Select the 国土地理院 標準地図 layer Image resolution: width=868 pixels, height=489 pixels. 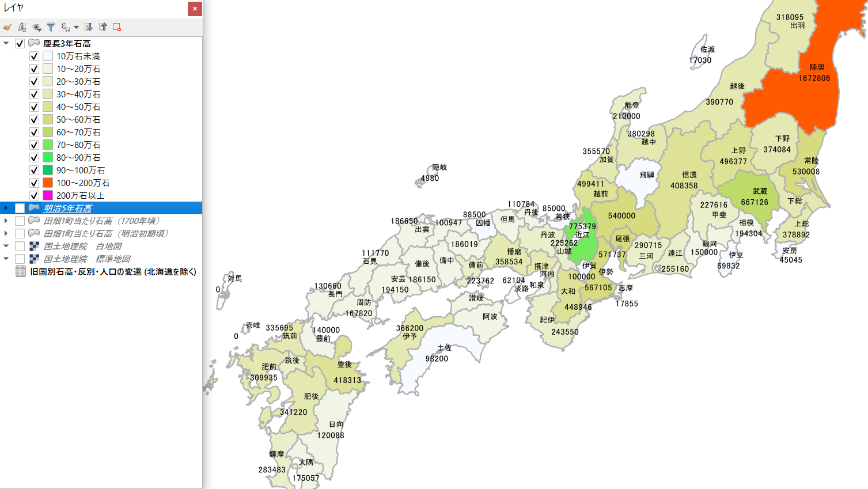click(88, 259)
